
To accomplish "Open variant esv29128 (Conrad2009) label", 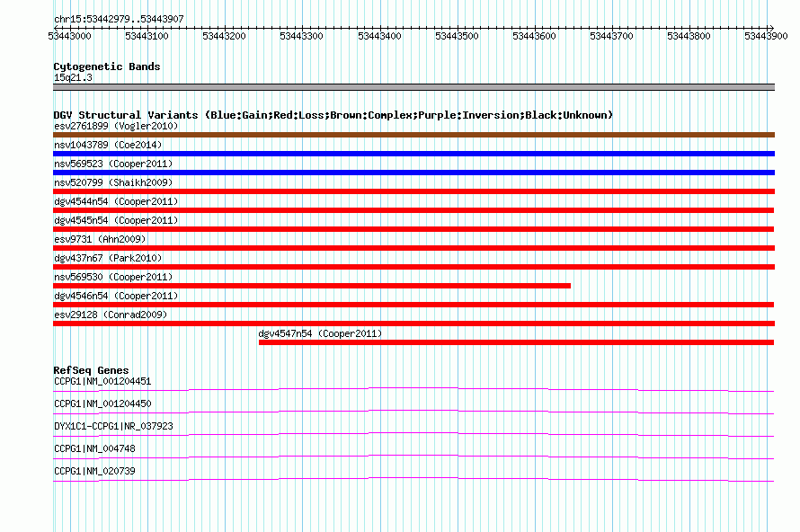I will 111,315.
